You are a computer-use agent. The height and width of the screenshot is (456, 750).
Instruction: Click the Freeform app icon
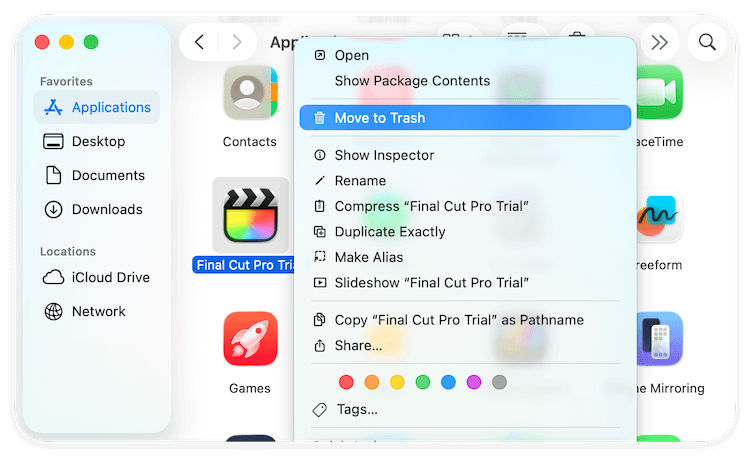[x=660, y=216]
